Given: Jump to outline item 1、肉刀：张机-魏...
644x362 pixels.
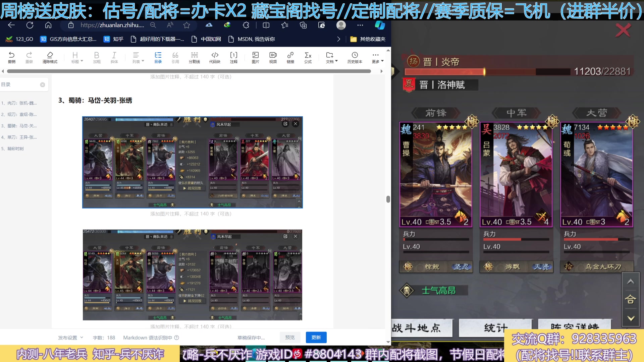Looking at the screenshot, I should coord(19,103).
